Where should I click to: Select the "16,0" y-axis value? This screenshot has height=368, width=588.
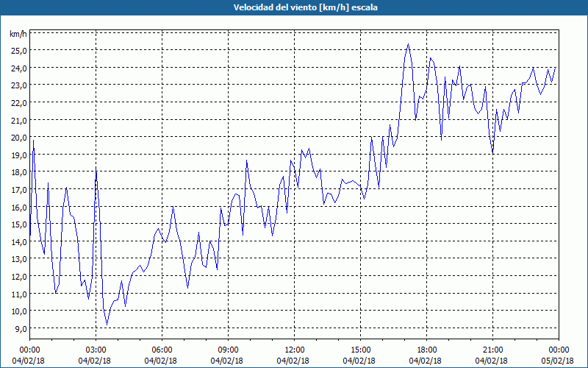tap(19, 207)
